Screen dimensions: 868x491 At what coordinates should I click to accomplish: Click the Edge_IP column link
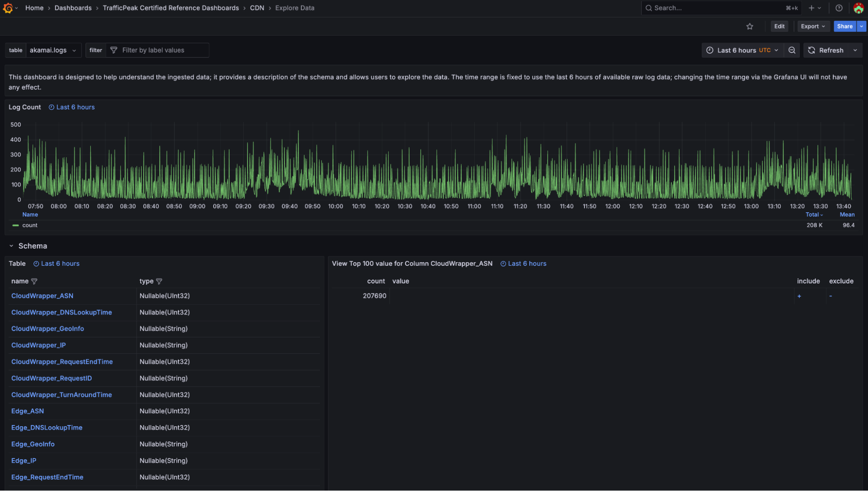[24, 461]
